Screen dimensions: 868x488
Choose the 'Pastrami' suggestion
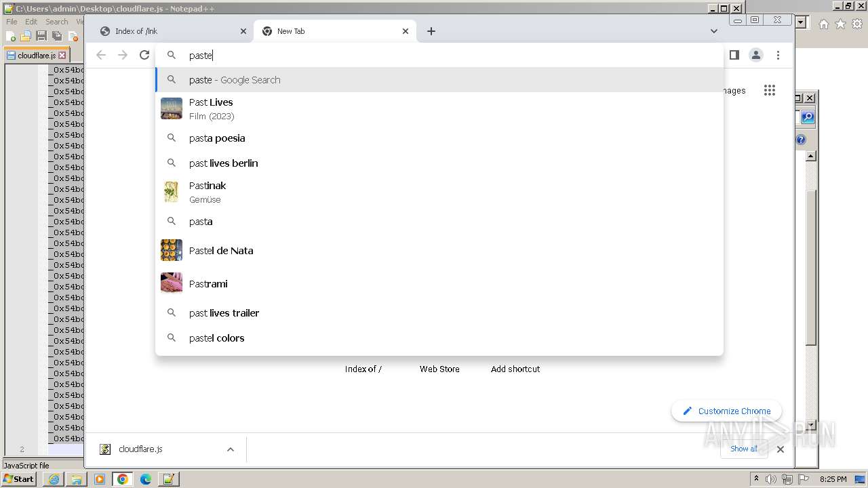[x=439, y=284]
